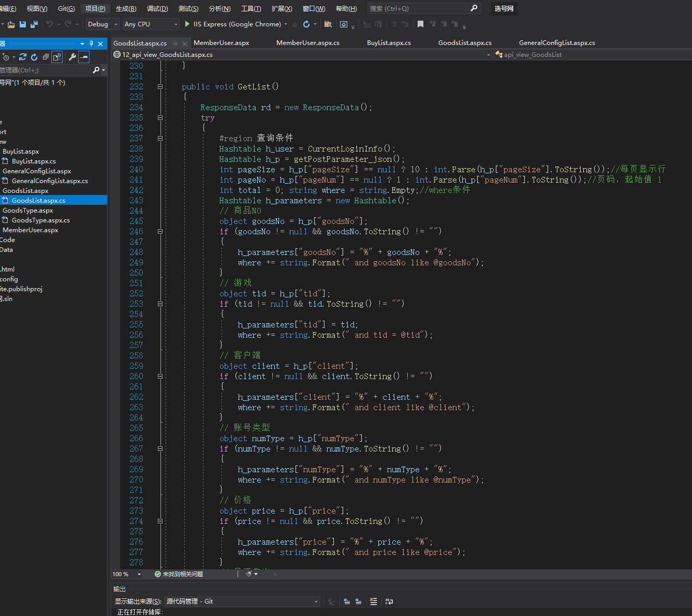Open Any CPU platform dropdown

tap(151, 24)
